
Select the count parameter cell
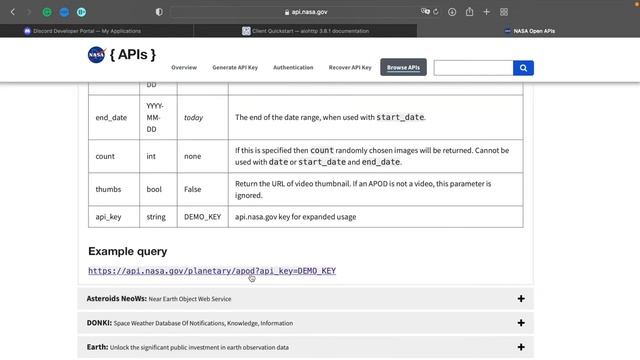click(x=114, y=156)
